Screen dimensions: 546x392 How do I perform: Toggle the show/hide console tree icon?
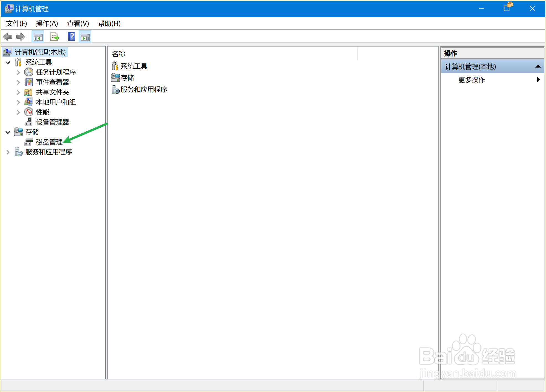(38, 37)
